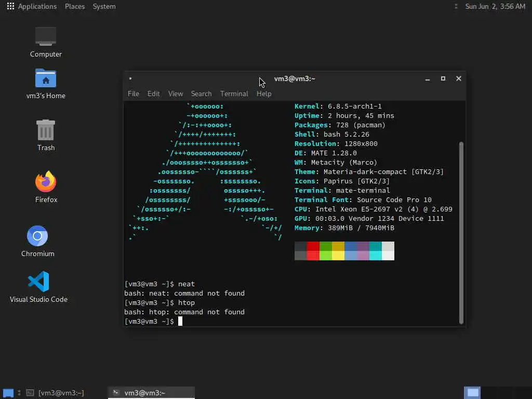Click the blue color block in neofetch palette
This screenshot has height=399, width=532.
pos(351,251)
